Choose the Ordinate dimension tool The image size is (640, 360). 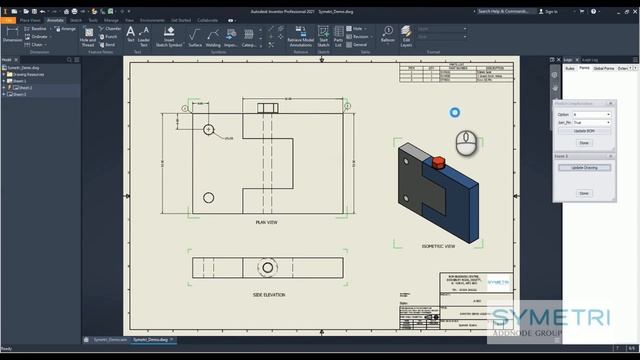[36, 37]
